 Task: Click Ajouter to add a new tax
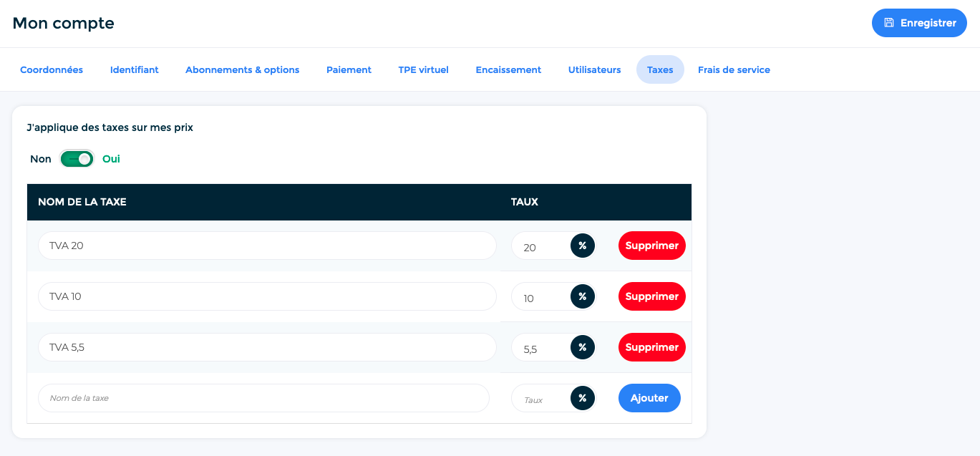click(649, 398)
